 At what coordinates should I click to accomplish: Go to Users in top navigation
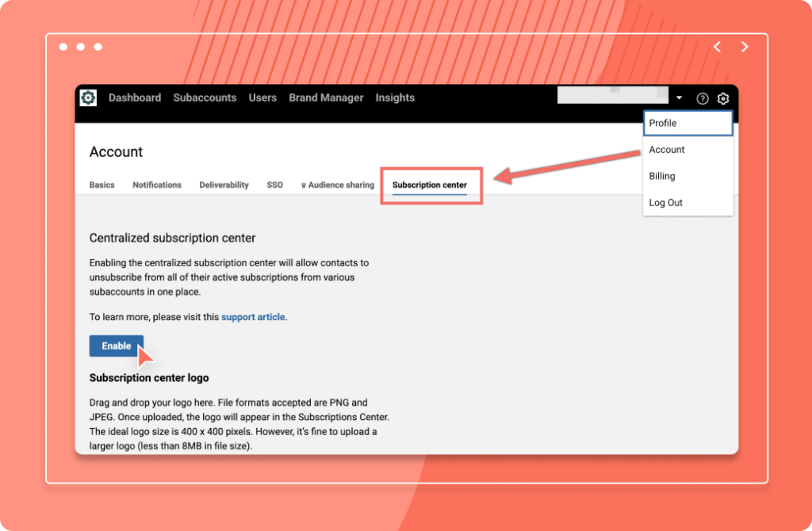point(262,97)
